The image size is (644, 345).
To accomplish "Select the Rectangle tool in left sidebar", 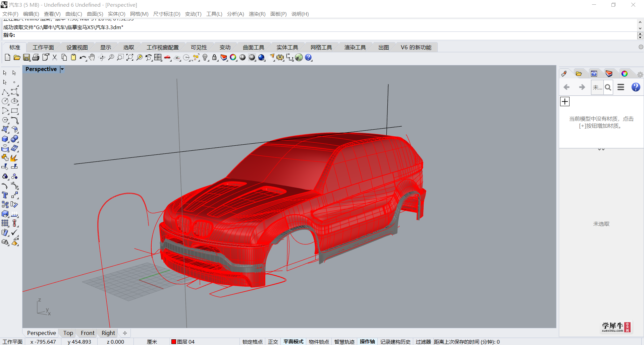I will tap(14, 111).
